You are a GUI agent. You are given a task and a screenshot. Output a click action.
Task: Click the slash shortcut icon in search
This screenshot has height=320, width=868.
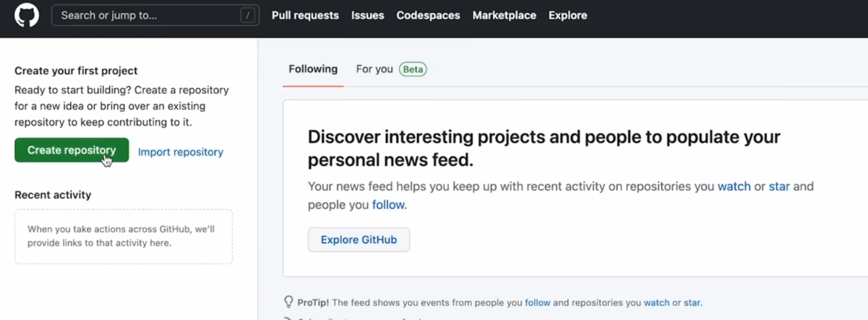(x=248, y=15)
